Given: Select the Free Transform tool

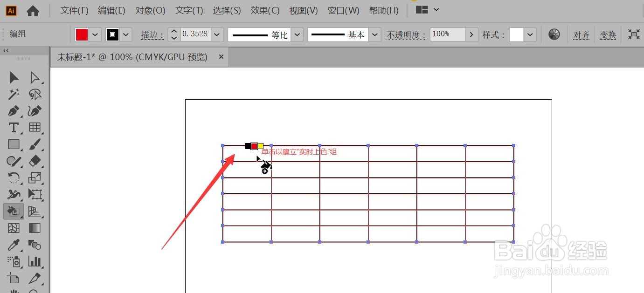Looking at the screenshot, I should point(35,194).
